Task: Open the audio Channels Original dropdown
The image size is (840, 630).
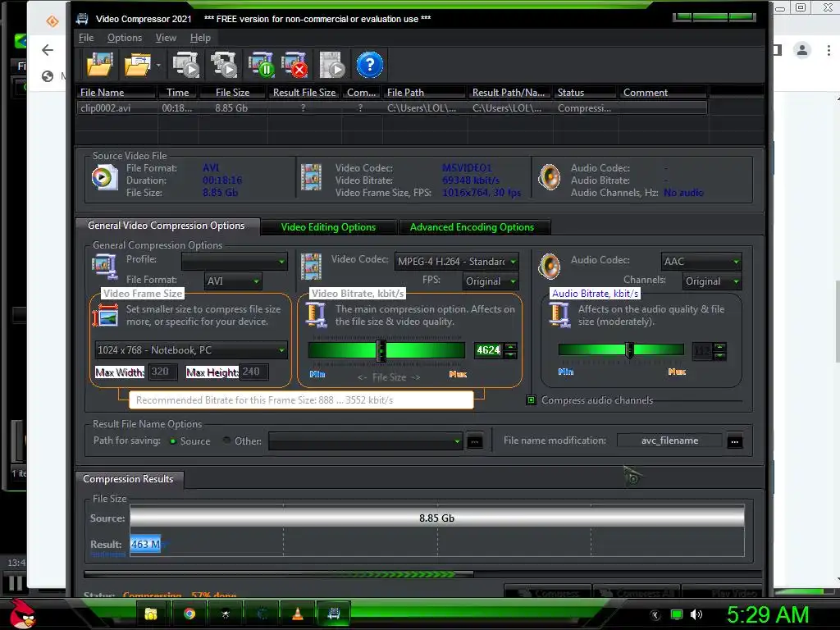Action: point(712,281)
